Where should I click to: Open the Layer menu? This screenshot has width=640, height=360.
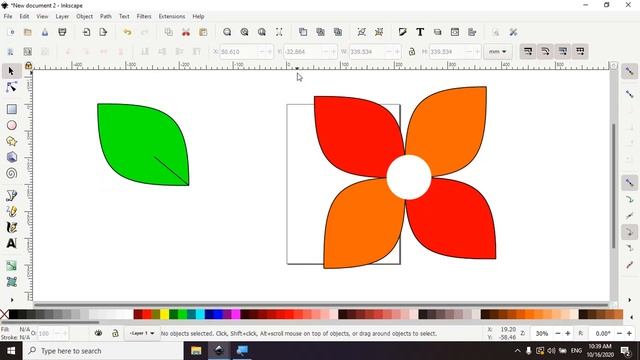point(62,16)
